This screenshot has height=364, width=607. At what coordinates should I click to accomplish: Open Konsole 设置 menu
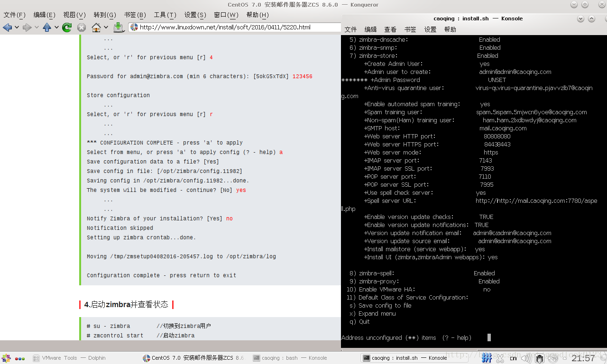point(430,29)
